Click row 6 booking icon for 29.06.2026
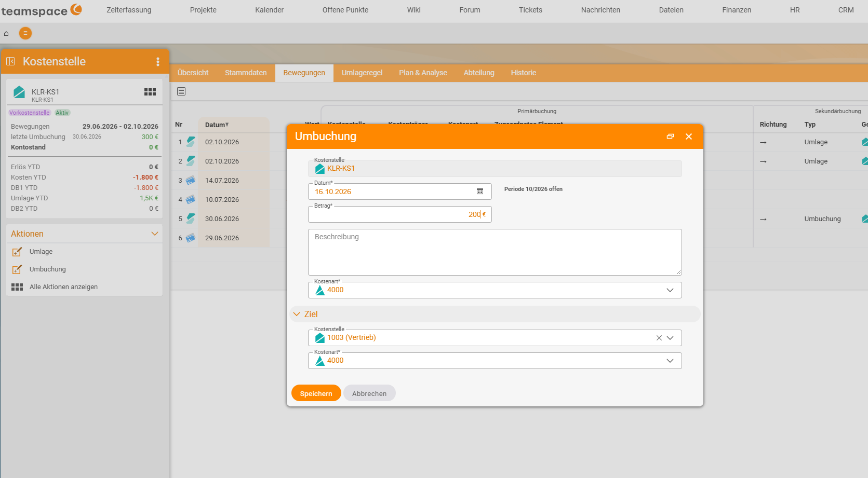 (191, 238)
